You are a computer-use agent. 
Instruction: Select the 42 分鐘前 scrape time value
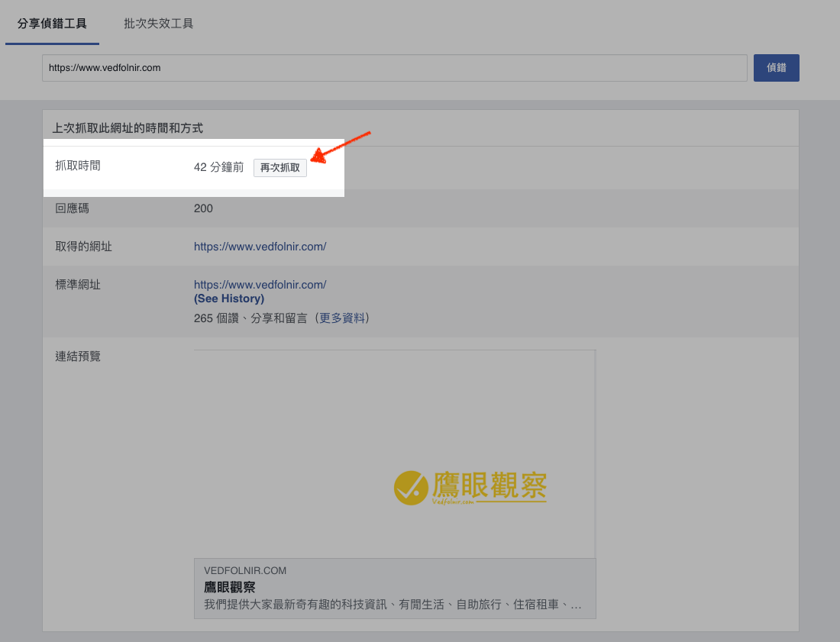click(218, 167)
